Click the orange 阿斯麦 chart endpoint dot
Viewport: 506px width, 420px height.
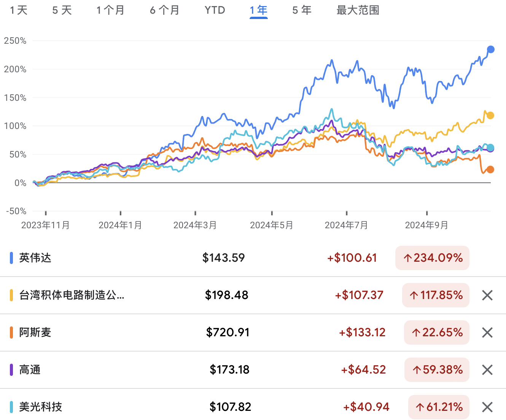pyautogui.click(x=490, y=169)
